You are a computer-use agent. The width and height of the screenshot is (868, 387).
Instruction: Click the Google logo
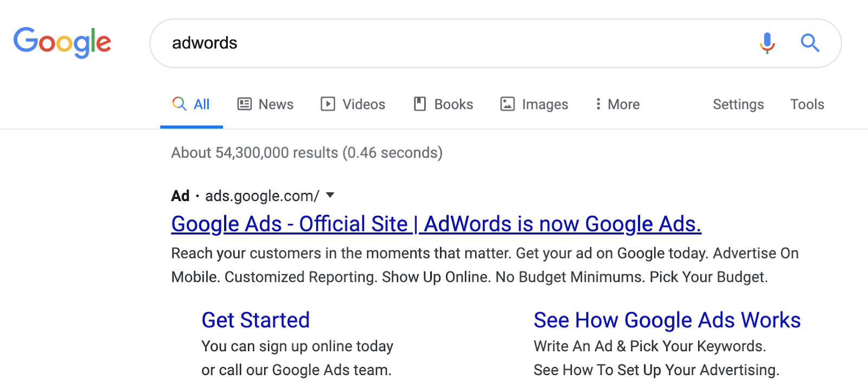coord(62,42)
